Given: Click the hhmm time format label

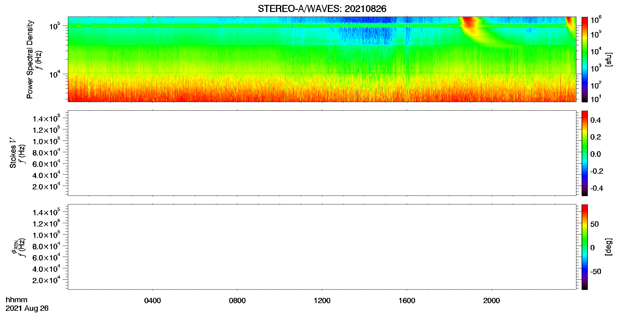Looking at the screenshot, I should point(17,300).
